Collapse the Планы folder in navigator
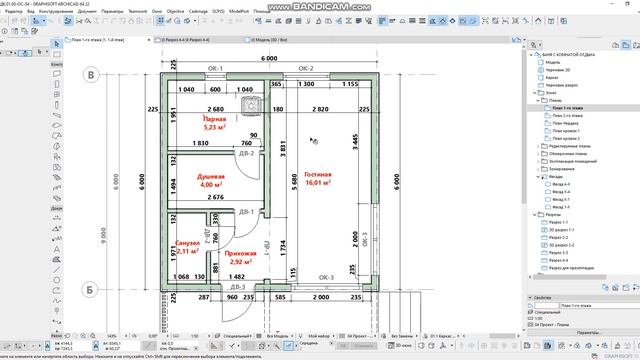The width and height of the screenshot is (640, 360). pyautogui.click(x=538, y=100)
